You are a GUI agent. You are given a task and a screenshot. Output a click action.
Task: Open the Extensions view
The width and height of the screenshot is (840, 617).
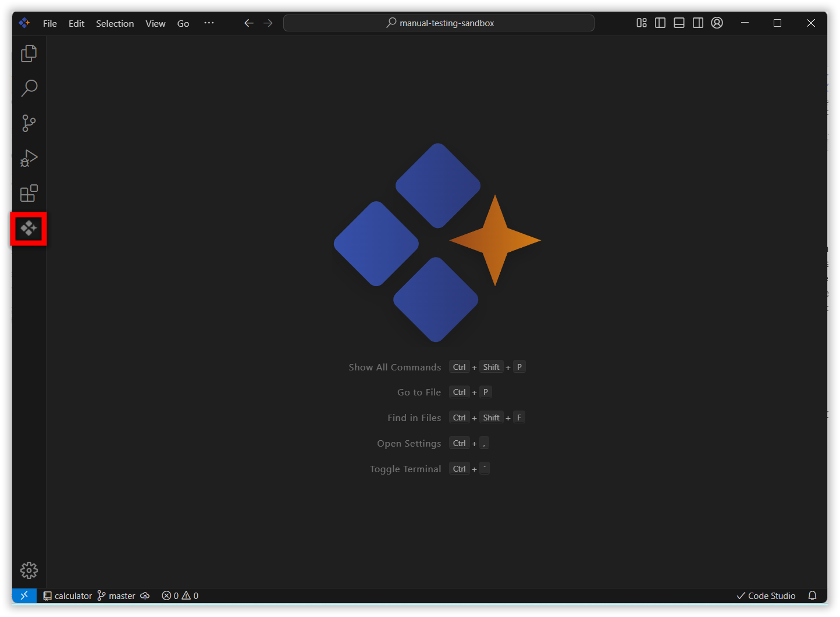coord(29,193)
